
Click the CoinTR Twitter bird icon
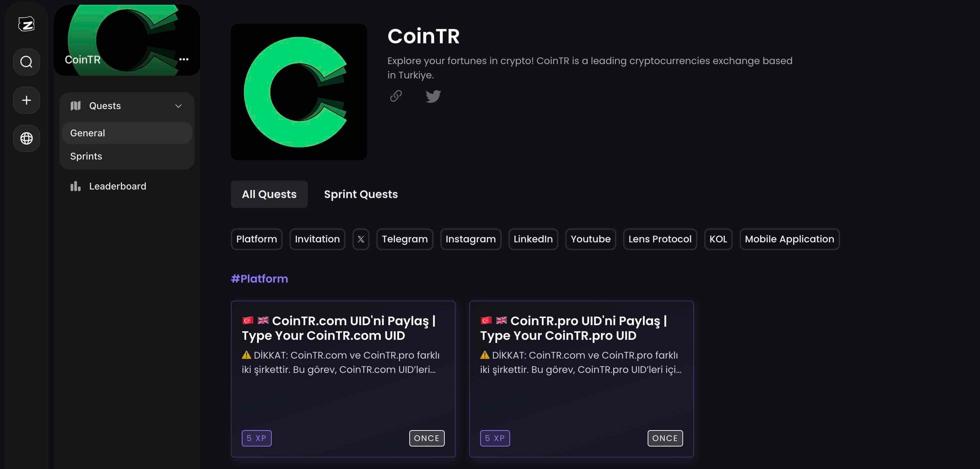click(432, 96)
